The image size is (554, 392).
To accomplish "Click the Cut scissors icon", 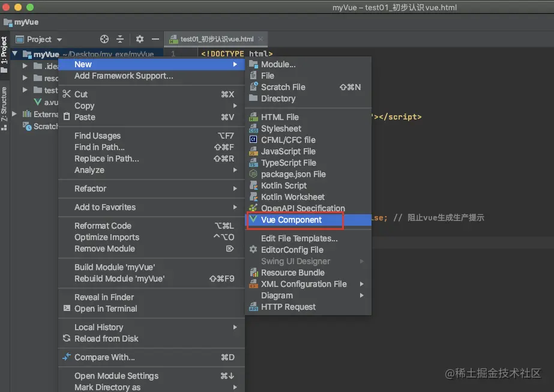I will tap(67, 94).
